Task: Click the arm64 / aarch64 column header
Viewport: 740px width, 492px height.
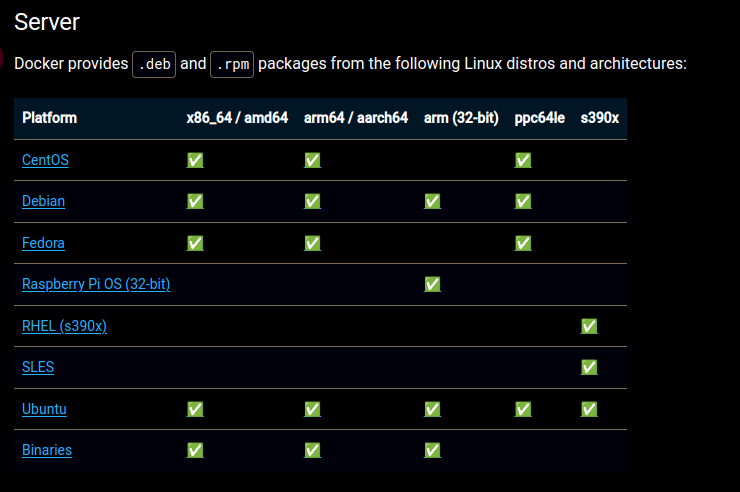Action: pyautogui.click(x=356, y=118)
